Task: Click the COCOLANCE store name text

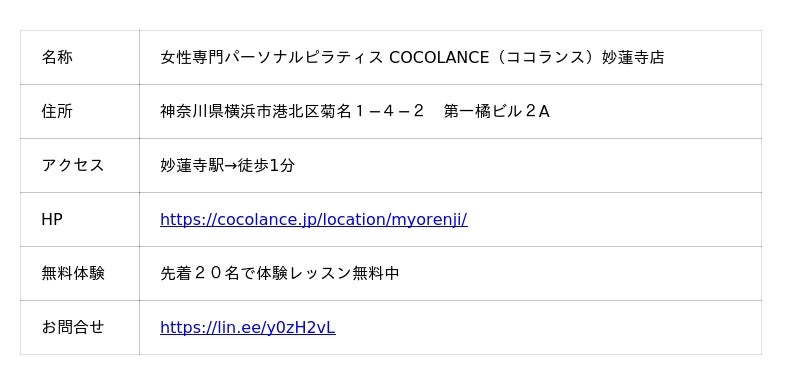Action: [x=412, y=57]
